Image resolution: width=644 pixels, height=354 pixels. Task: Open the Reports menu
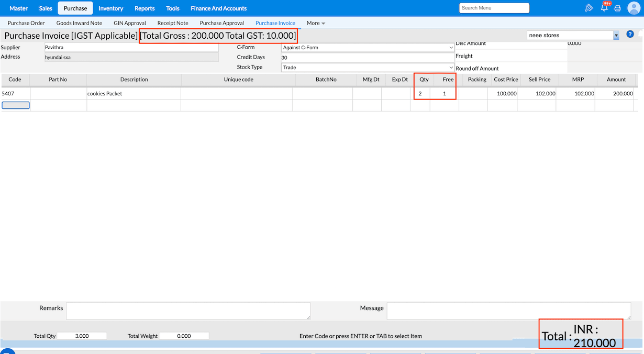145,8
